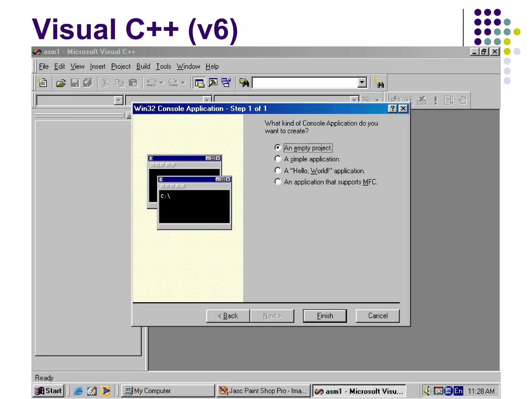
Task: Open the Project menu
Action: [x=121, y=66]
